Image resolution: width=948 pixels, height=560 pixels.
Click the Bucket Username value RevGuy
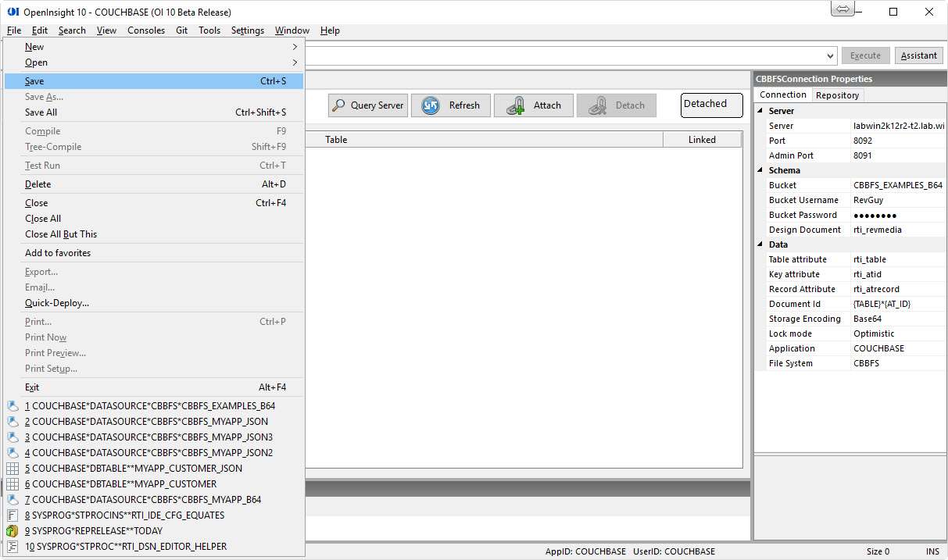[899, 200]
